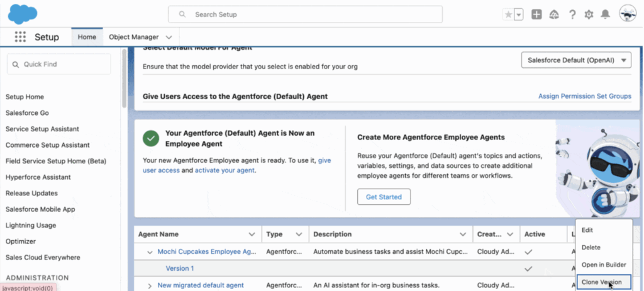This screenshot has width=644, height=291.
Task: Open the Assign Permission Set Groups link
Action: point(584,96)
